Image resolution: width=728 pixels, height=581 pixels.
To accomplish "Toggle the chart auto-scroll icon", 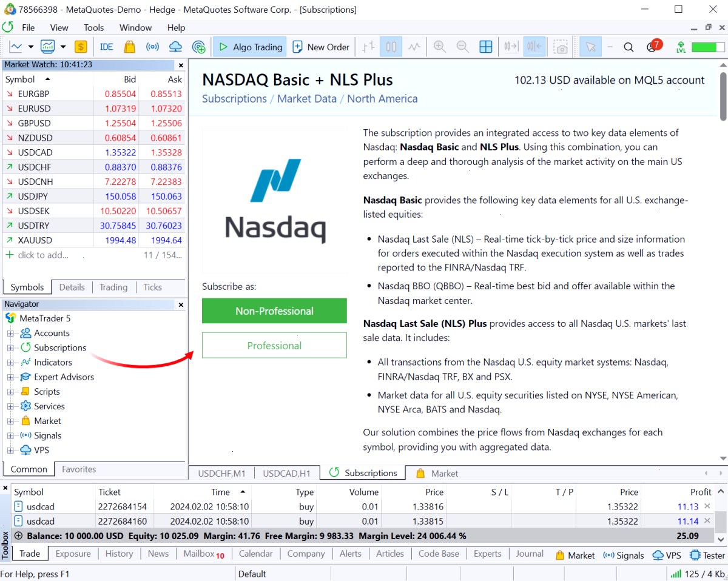I will click(x=511, y=47).
